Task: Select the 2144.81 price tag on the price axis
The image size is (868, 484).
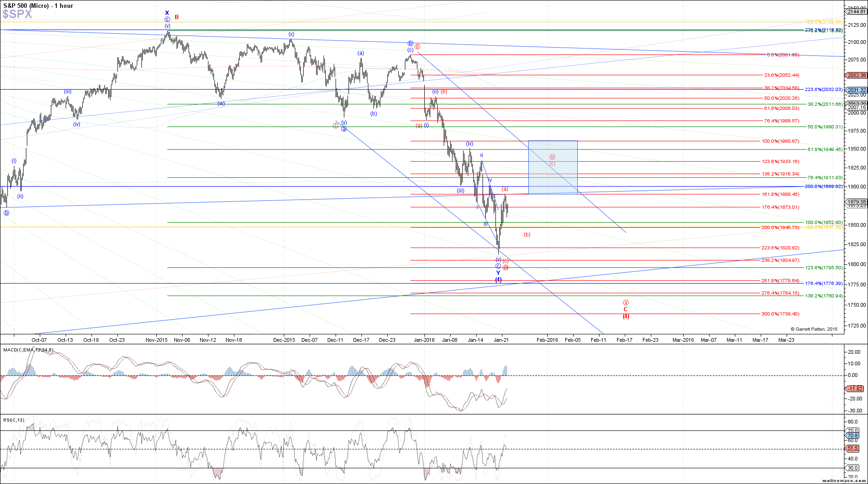Action: tap(856, 12)
